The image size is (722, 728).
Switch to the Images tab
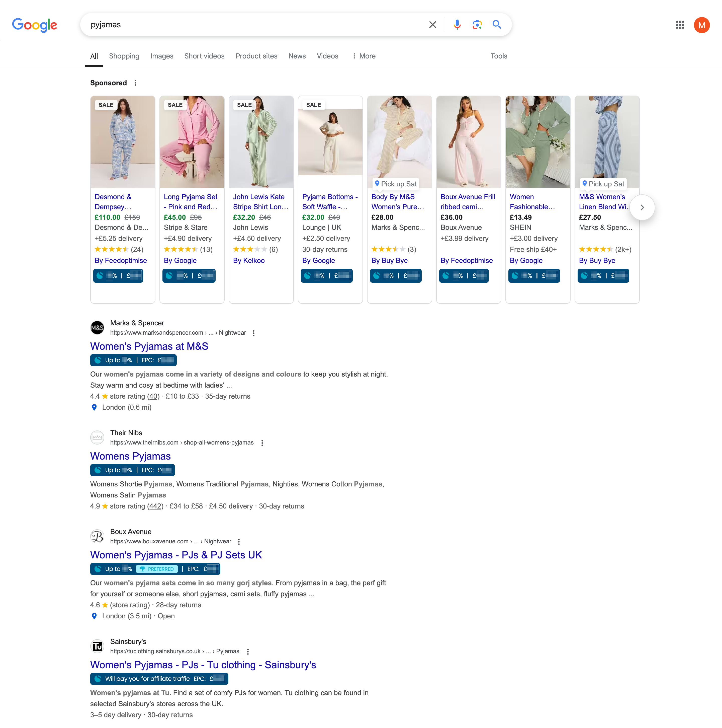tap(162, 56)
